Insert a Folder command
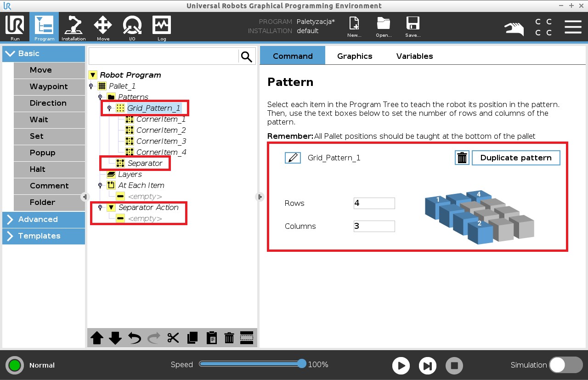The height and width of the screenshot is (380, 588). pyautogui.click(x=49, y=203)
